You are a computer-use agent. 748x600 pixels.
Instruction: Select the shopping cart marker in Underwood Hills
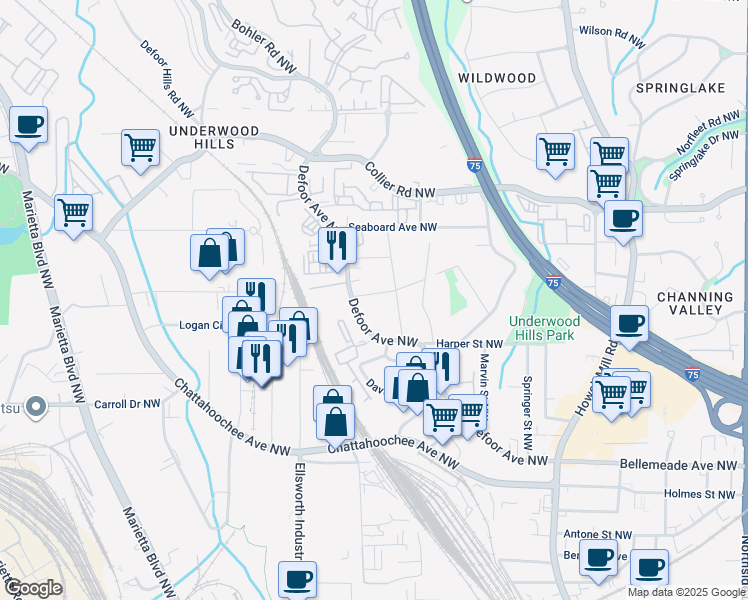point(141,148)
